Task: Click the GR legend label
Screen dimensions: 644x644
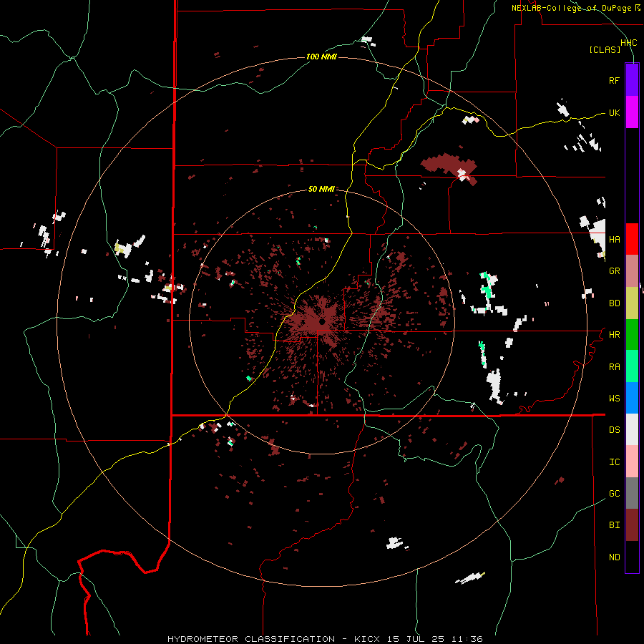Action: coord(614,271)
